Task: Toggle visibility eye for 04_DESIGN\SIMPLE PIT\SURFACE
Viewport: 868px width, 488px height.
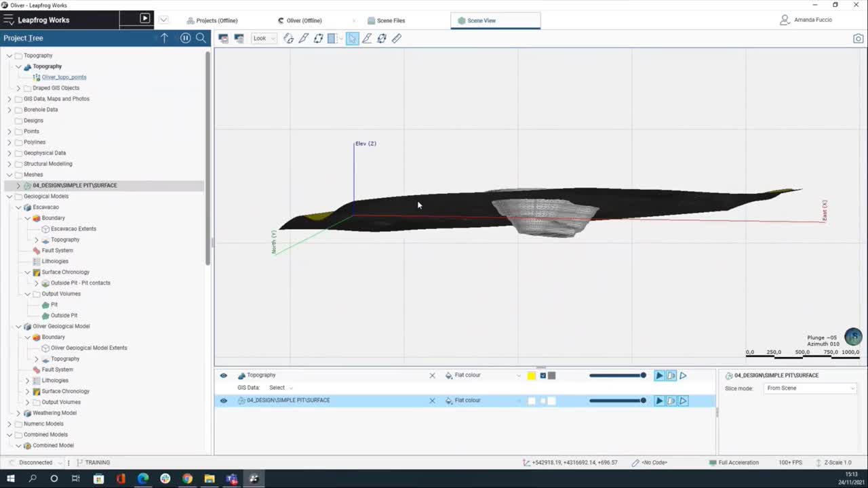Action: tap(223, 401)
